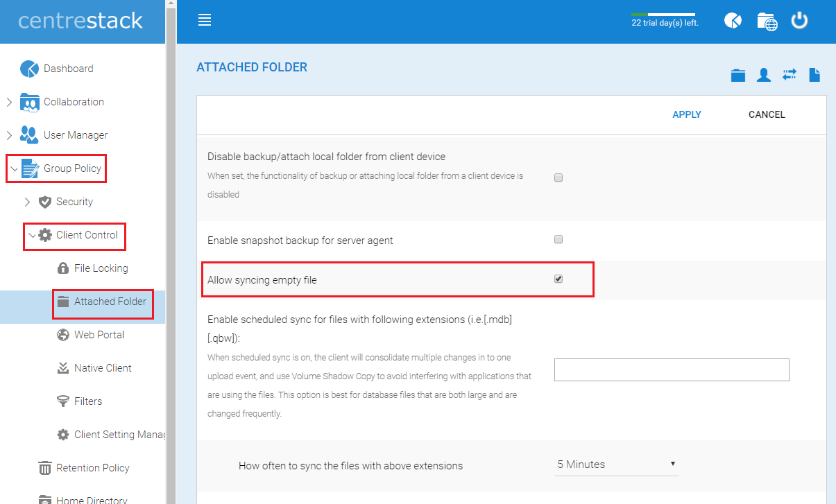Open Collaboration label in the sidebar
836x504 pixels.
(x=74, y=102)
